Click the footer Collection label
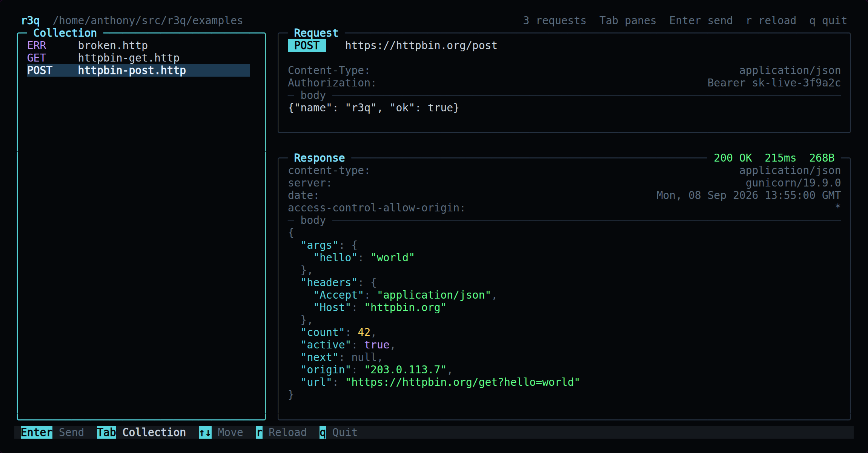Viewport: 868px width, 453px height. coord(154,432)
